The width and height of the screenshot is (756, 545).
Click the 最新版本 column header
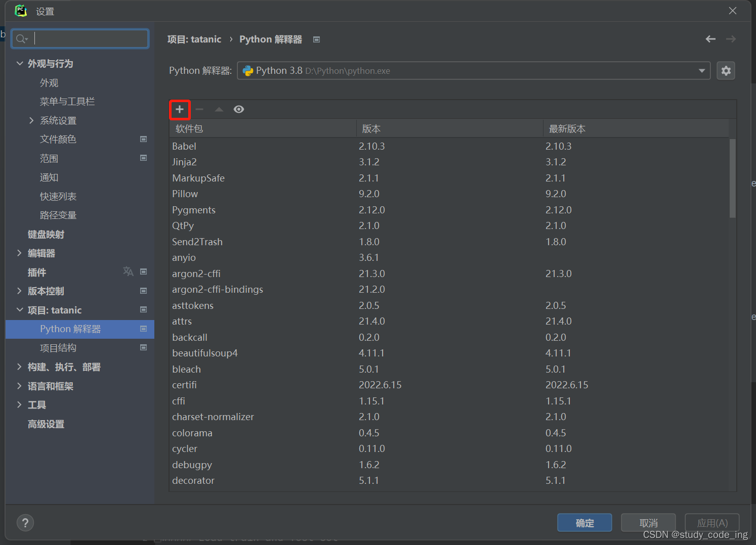(x=636, y=129)
